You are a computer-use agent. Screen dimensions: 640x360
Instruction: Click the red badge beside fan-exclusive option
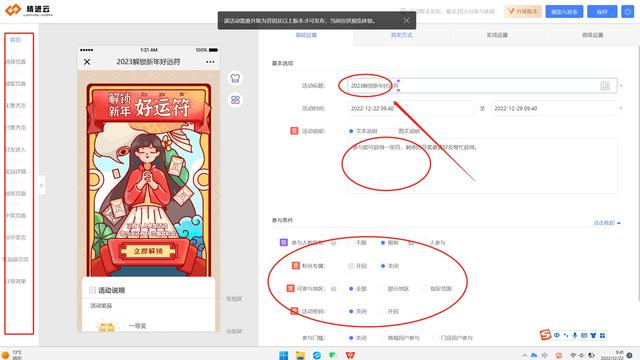click(296, 266)
